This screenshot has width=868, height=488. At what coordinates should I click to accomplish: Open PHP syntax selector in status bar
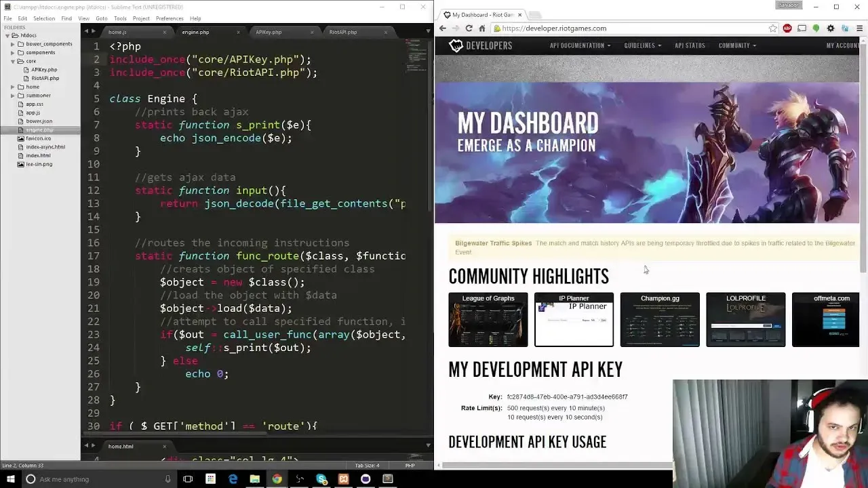click(x=410, y=466)
